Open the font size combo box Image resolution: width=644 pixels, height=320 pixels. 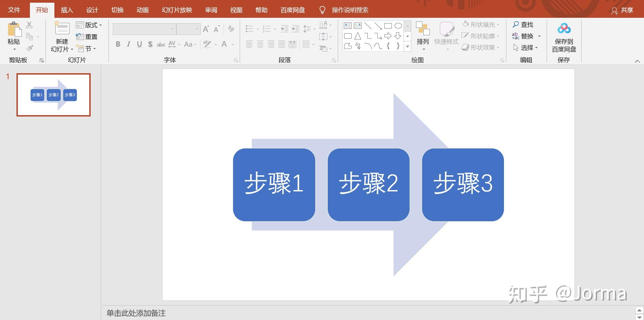point(188,29)
